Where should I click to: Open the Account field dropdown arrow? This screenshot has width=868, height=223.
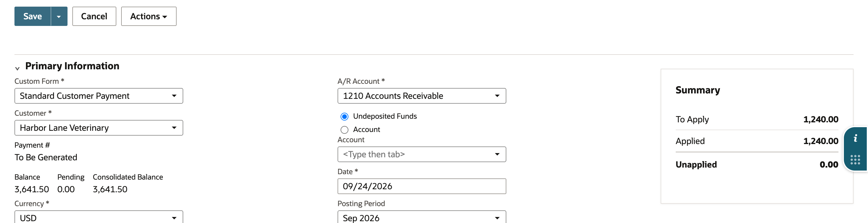pyautogui.click(x=497, y=154)
